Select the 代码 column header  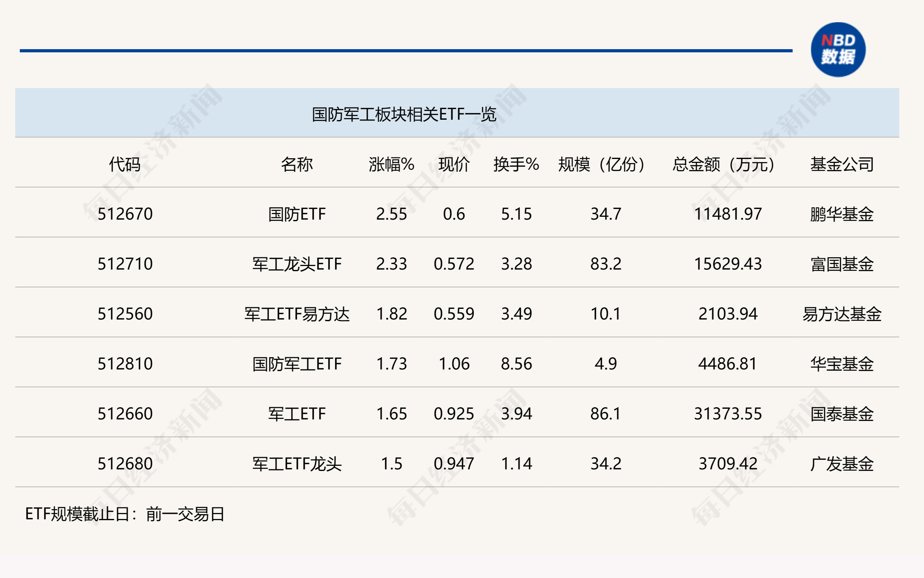click(x=125, y=164)
